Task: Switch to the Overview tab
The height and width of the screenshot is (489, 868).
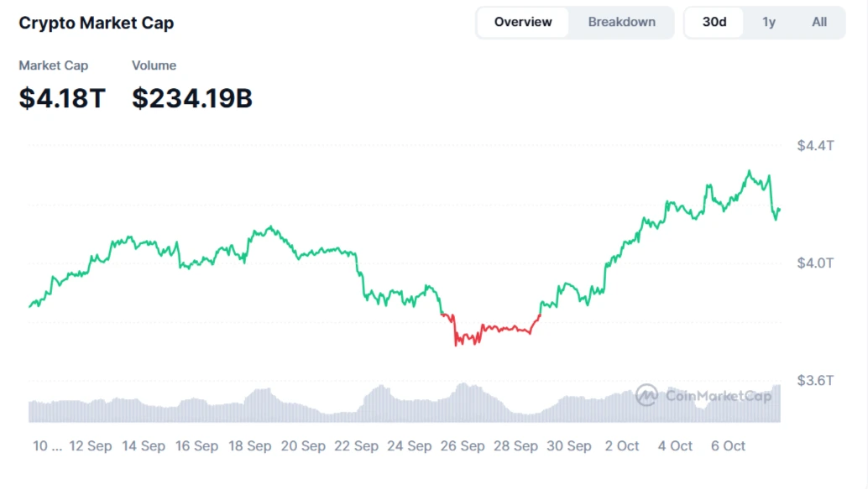Action: click(523, 23)
